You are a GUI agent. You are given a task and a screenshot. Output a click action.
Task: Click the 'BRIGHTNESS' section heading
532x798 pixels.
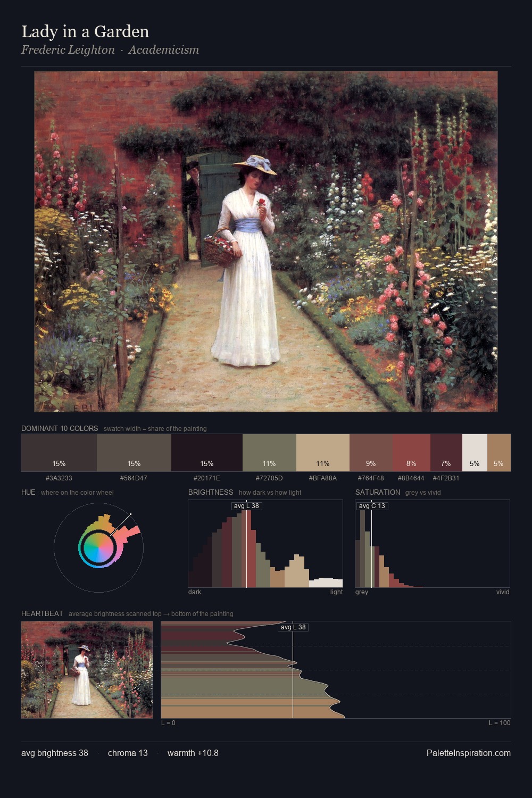click(211, 492)
